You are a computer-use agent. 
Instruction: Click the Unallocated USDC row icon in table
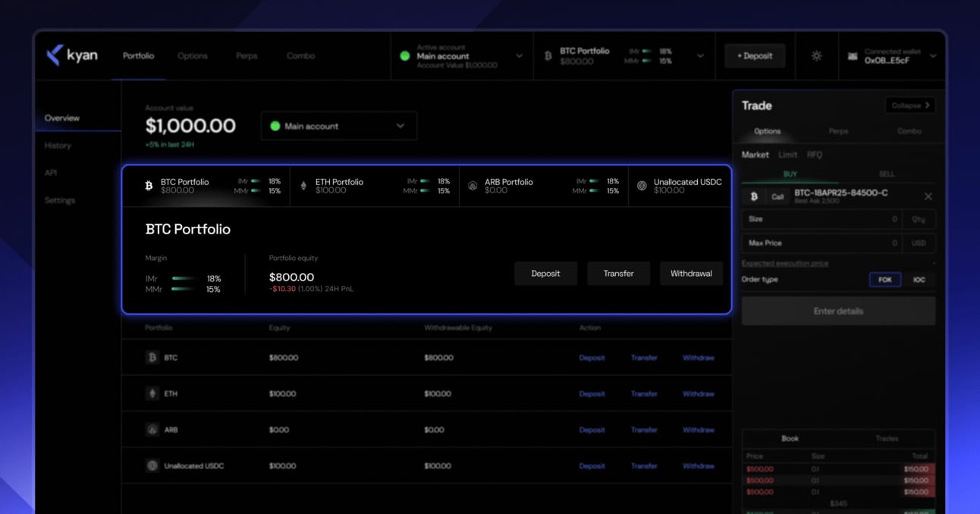152,465
